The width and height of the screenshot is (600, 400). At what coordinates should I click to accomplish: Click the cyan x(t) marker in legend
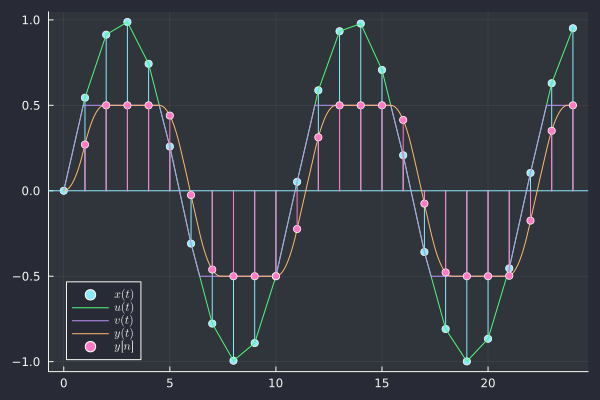point(91,294)
